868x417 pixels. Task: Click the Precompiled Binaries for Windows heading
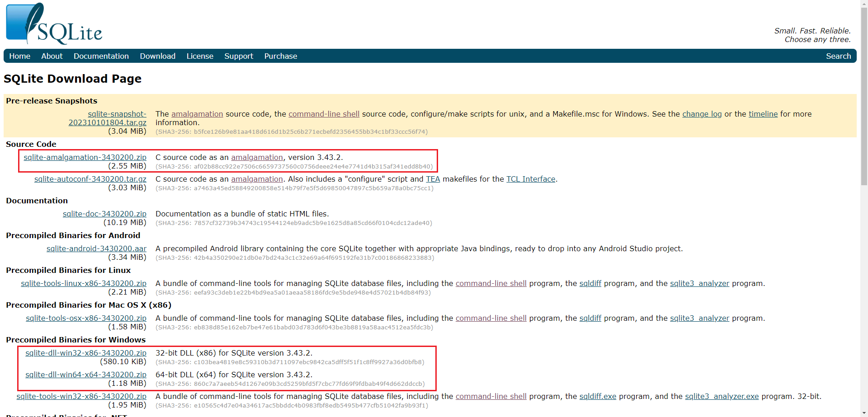point(76,340)
